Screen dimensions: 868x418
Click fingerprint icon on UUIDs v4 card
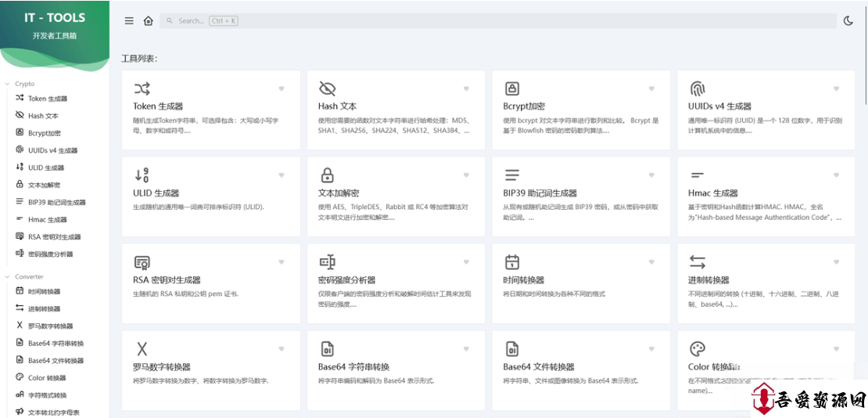coord(697,88)
